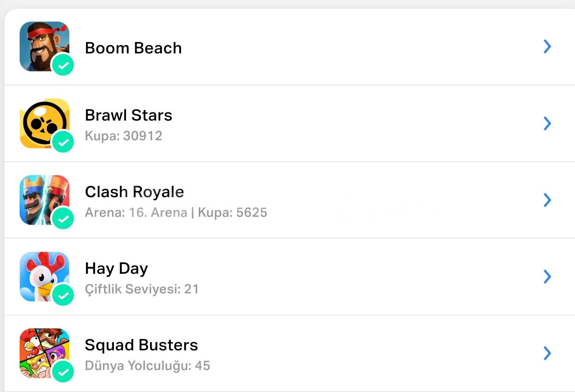Open the Squad Busters row's right chevron
Image resolution: width=575 pixels, height=392 pixels.
click(x=547, y=353)
